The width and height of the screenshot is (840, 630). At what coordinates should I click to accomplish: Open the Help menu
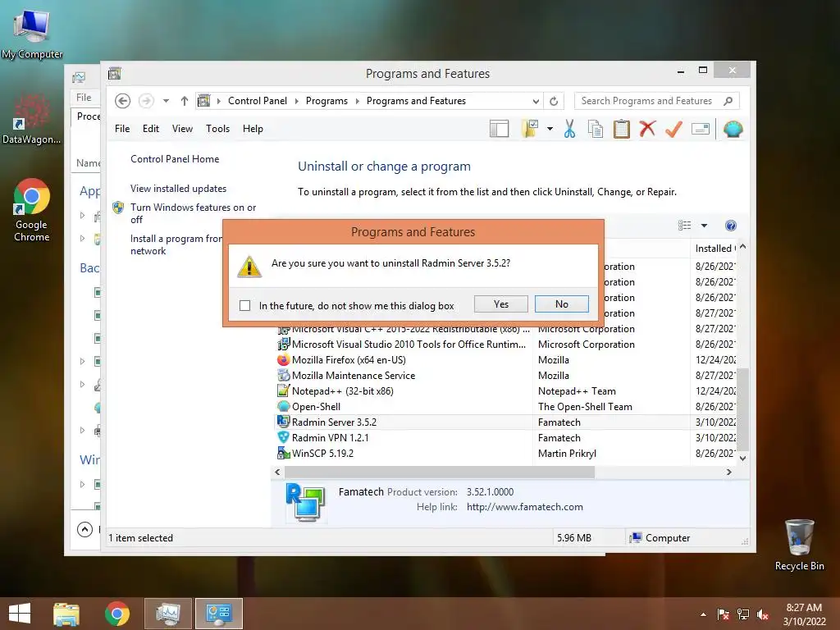click(253, 129)
